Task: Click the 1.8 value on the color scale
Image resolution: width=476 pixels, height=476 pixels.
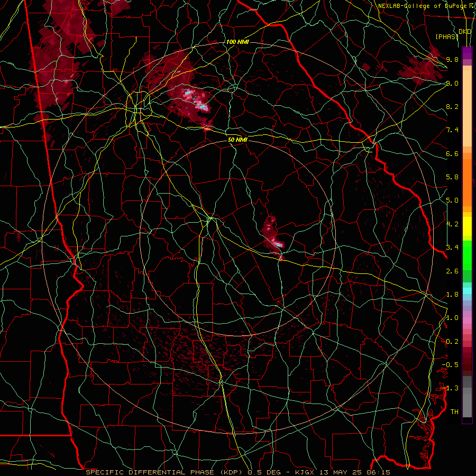Action: tap(452, 295)
